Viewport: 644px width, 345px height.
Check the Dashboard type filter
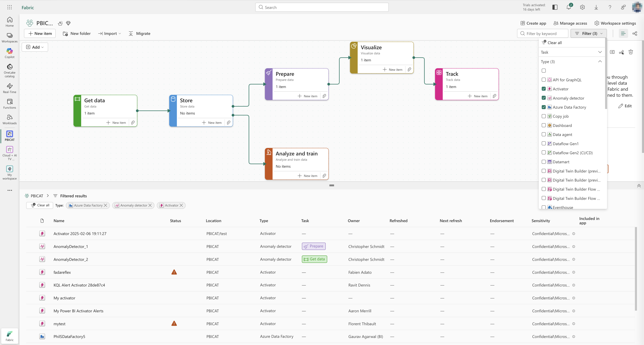click(544, 125)
